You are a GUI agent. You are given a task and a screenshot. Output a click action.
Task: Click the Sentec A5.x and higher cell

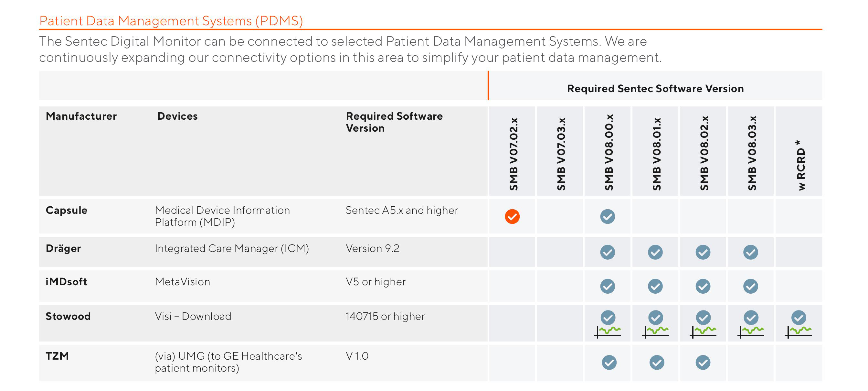click(402, 211)
